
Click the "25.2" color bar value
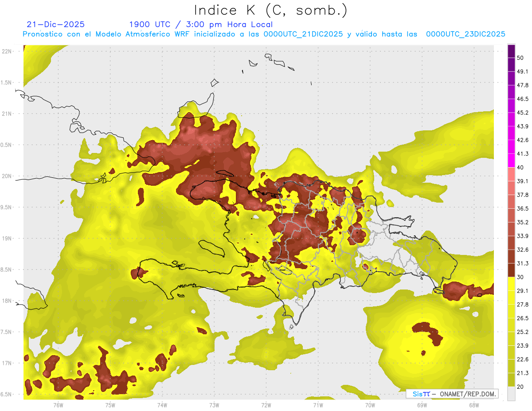(523, 332)
